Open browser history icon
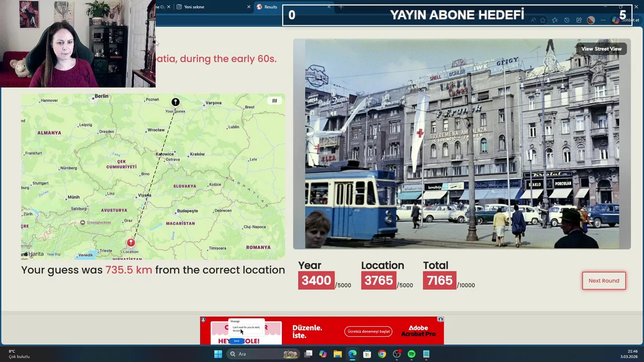 567,20
